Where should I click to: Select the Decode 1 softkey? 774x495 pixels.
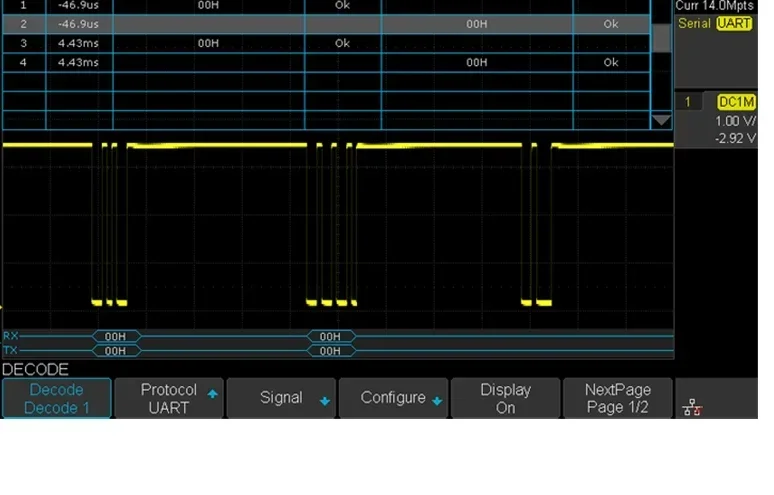[x=57, y=398]
